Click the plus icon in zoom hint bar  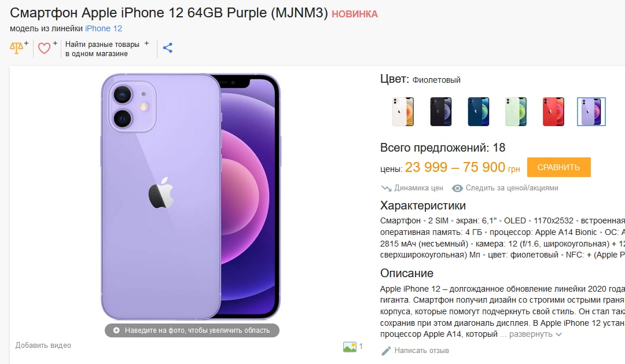(116, 330)
